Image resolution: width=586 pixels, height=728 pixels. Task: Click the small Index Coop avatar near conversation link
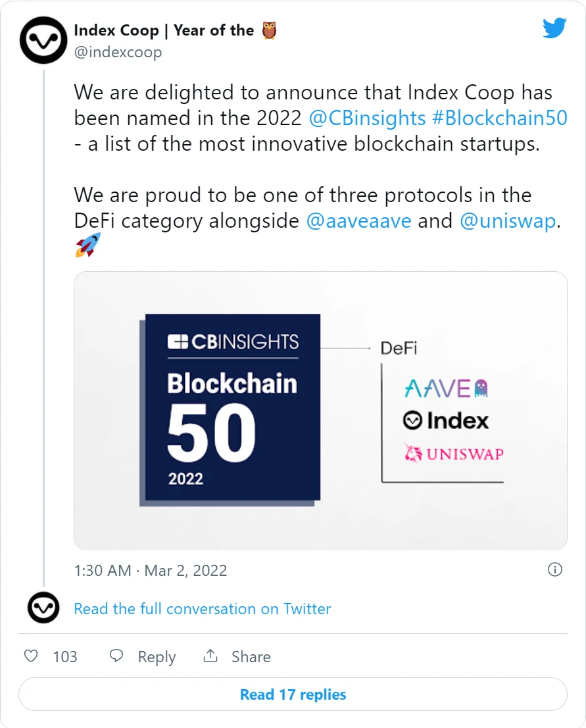(x=43, y=608)
